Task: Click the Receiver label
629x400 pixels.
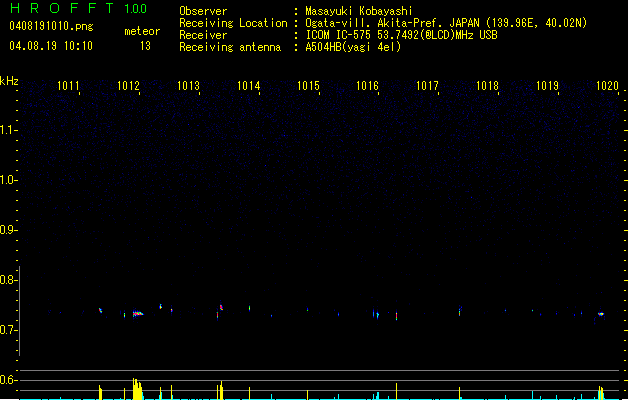Action: point(203,35)
